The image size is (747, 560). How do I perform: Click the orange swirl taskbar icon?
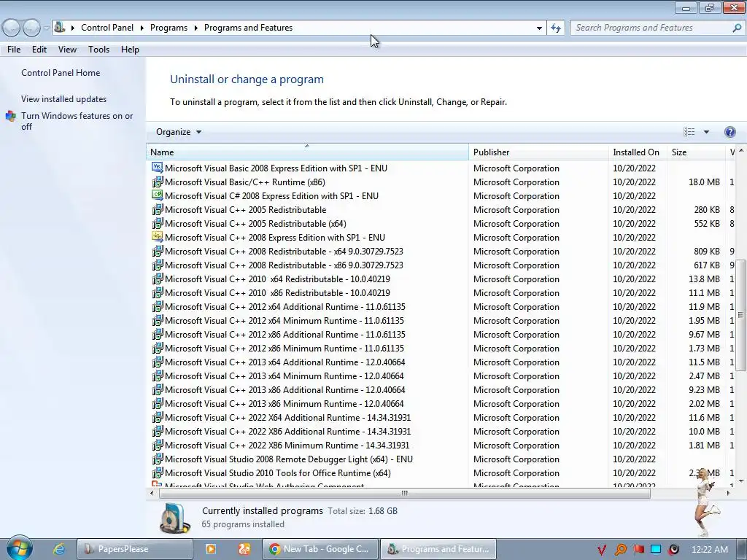244,549
